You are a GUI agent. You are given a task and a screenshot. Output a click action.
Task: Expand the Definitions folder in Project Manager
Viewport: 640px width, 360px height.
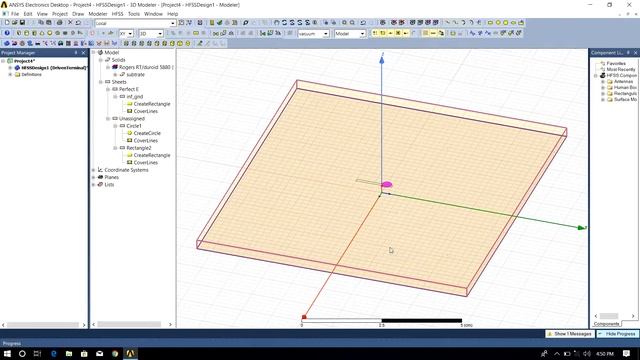(10, 74)
